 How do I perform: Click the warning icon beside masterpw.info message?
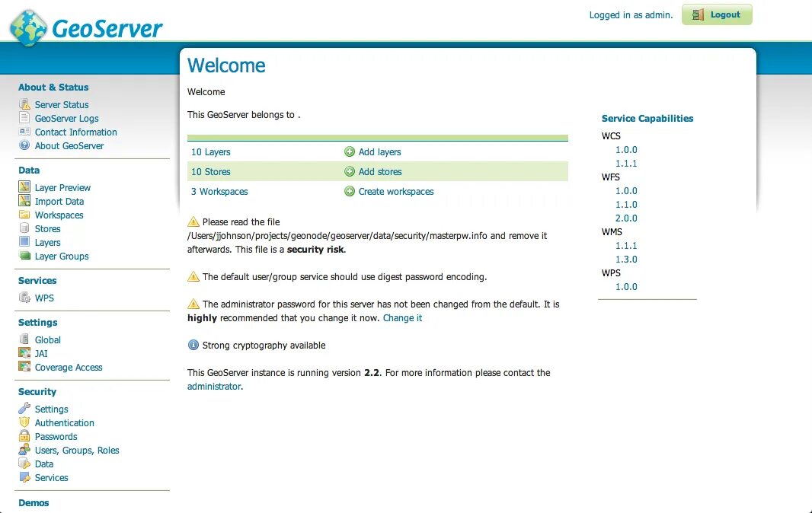click(x=193, y=221)
